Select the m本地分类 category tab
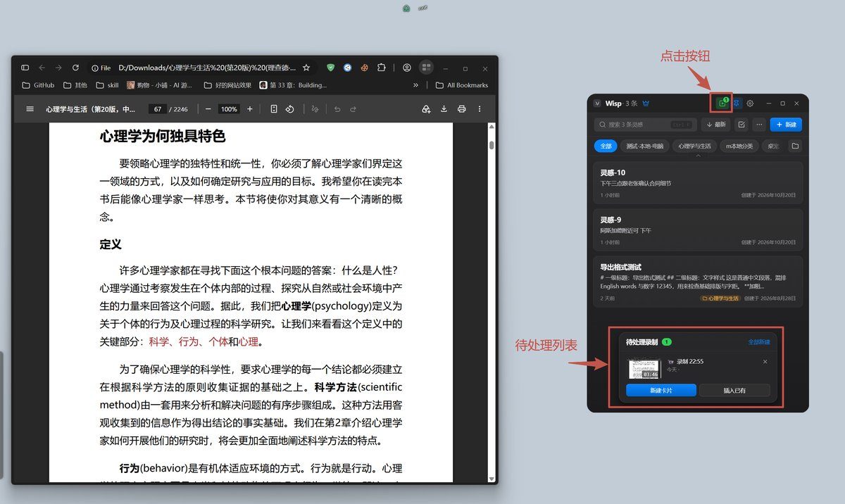Image resolution: width=845 pixels, height=504 pixels. click(x=739, y=146)
